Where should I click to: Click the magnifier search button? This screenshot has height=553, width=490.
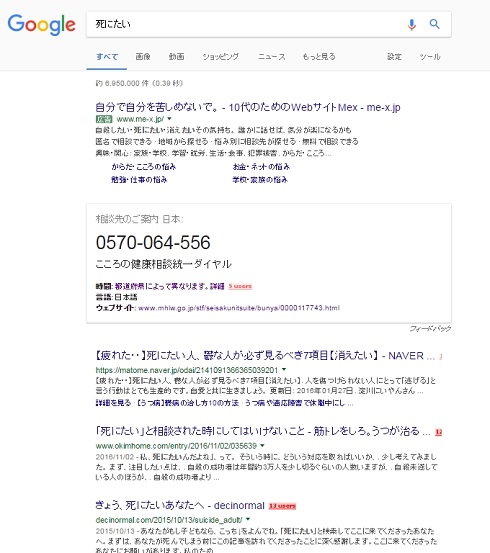tap(434, 24)
